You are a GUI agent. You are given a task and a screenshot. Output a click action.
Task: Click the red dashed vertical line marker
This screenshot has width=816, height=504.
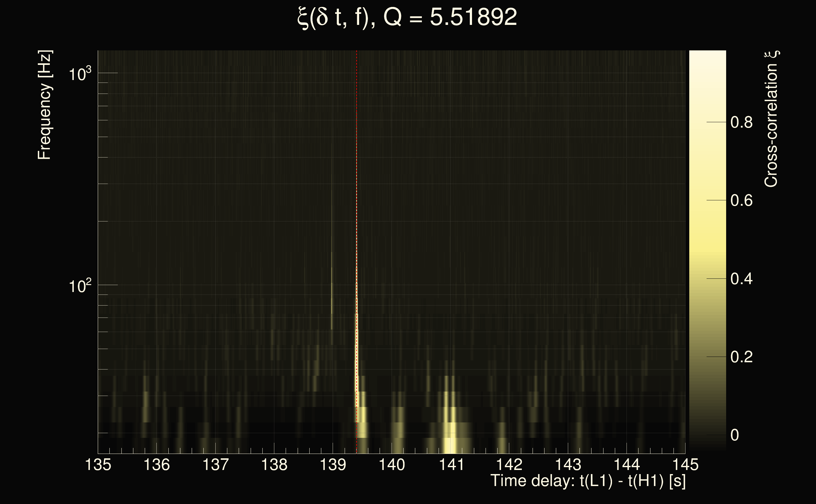(x=357, y=167)
